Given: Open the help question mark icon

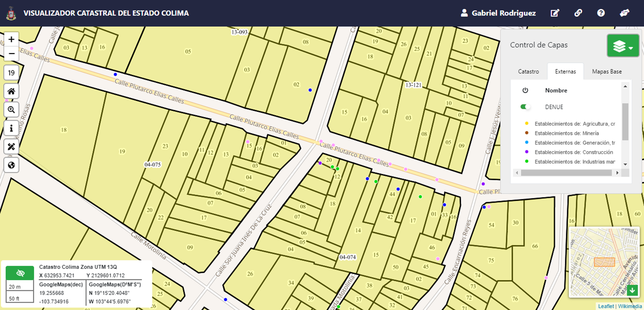Looking at the screenshot, I should coord(601,13).
